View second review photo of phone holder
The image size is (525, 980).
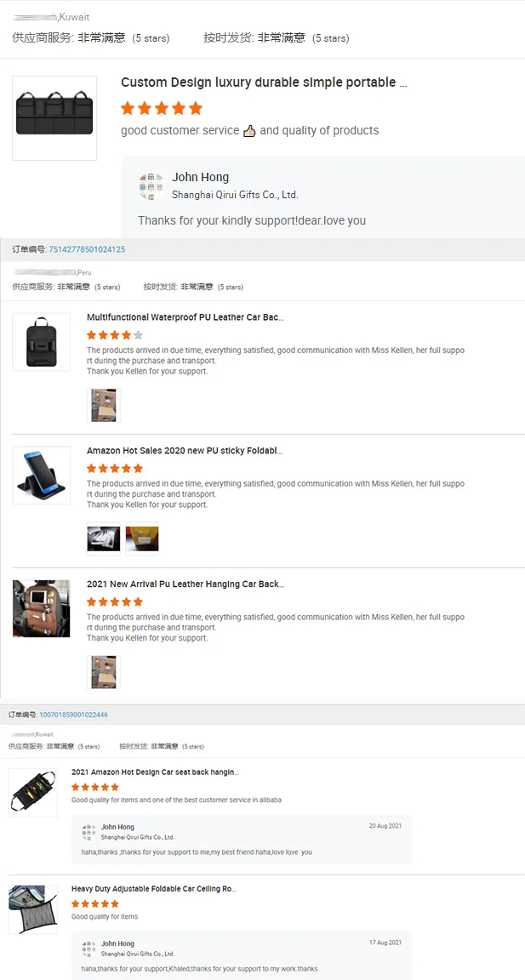(142, 538)
